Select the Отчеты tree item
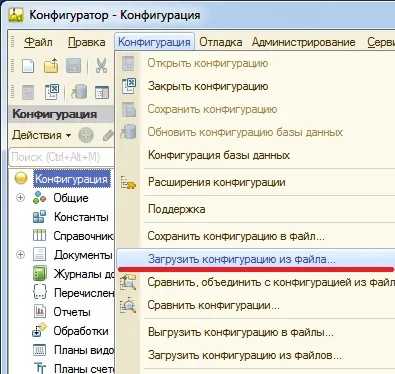 pyautogui.click(x=72, y=312)
